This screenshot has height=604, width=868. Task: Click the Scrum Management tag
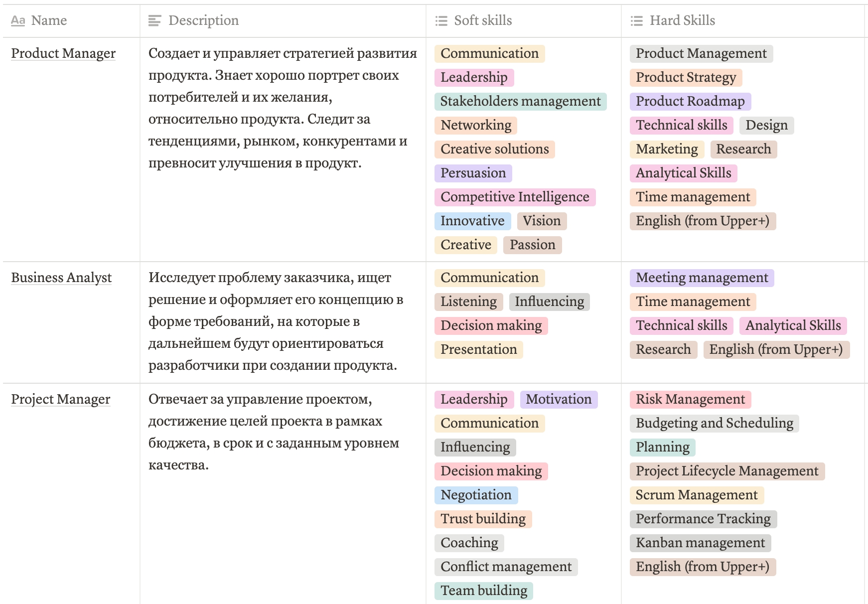(696, 495)
